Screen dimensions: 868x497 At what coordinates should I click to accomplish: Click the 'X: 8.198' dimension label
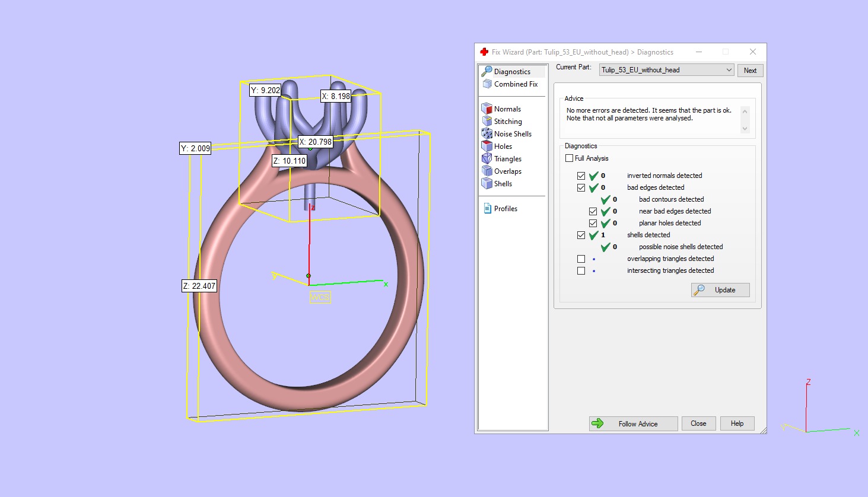coord(336,96)
